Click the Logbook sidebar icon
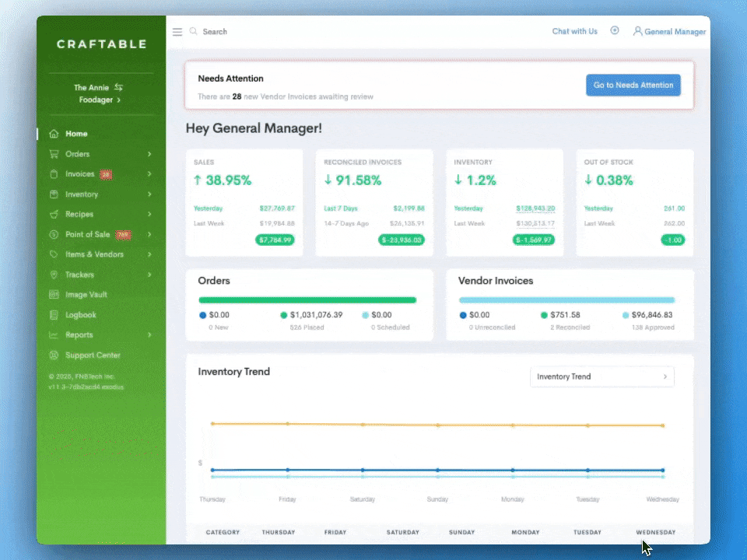This screenshot has height=560, width=747. point(54,315)
